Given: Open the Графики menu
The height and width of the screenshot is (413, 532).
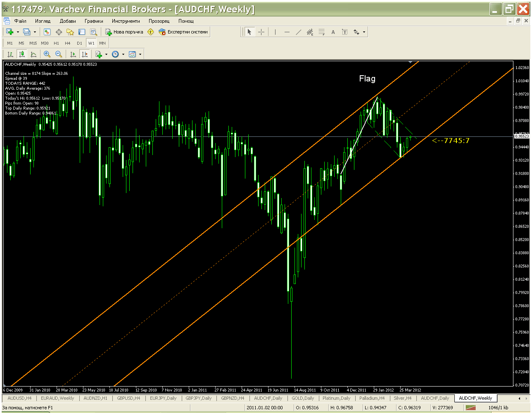Looking at the screenshot, I should [x=94, y=21].
